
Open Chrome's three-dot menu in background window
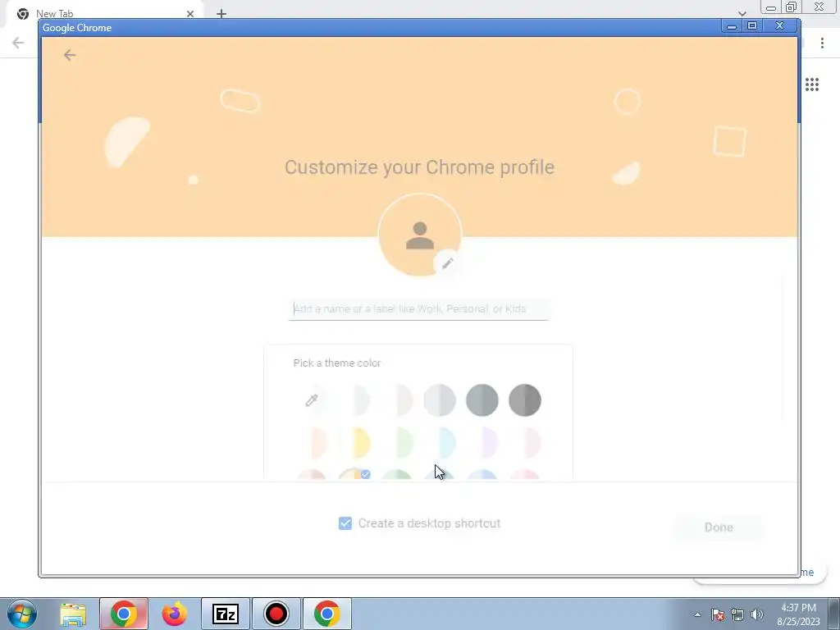822,43
